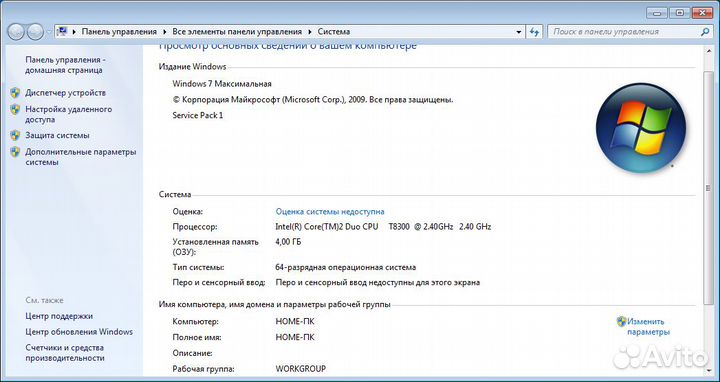Click the back navigation arrow button
The height and width of the screenshot is (382, 720).
(16, 32)
